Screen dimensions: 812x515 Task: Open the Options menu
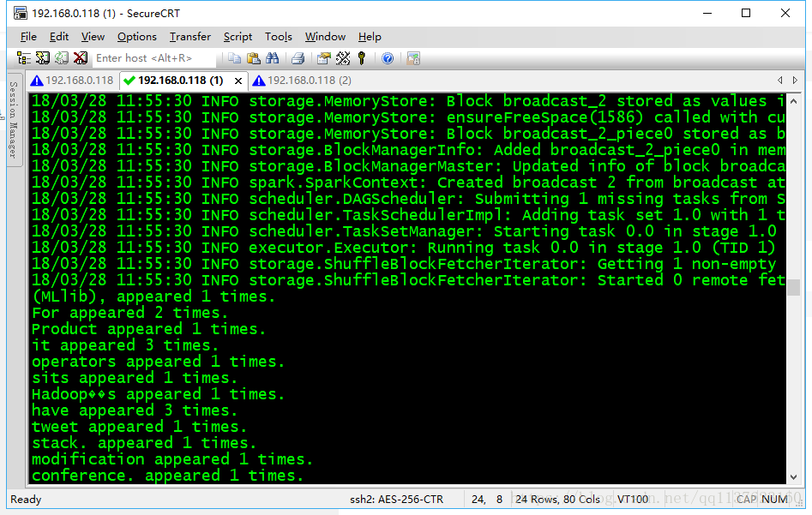point(136,37)
